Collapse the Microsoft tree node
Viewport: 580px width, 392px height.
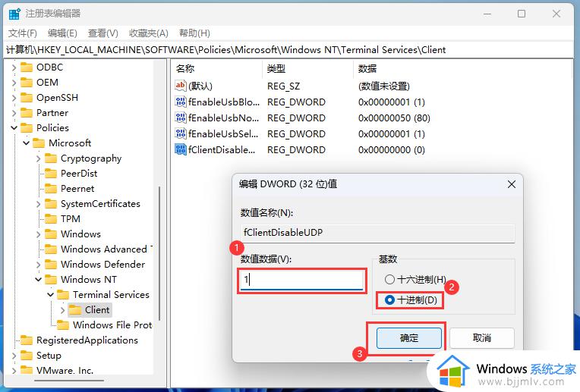point(27,143)
